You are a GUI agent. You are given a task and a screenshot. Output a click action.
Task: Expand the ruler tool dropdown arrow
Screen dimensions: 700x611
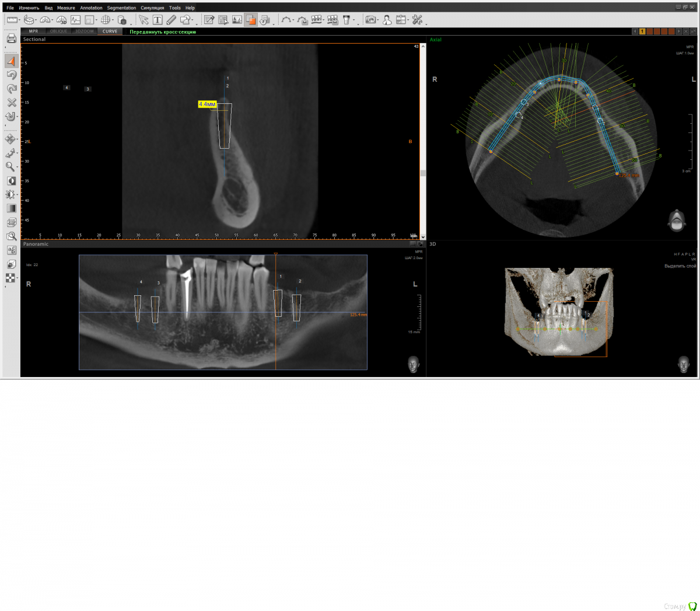click(20, 20)
